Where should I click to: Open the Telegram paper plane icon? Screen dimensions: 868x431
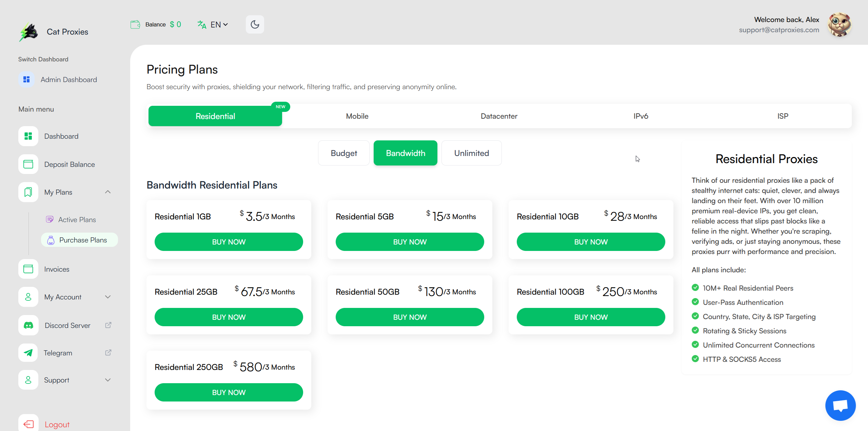(28, 353)
